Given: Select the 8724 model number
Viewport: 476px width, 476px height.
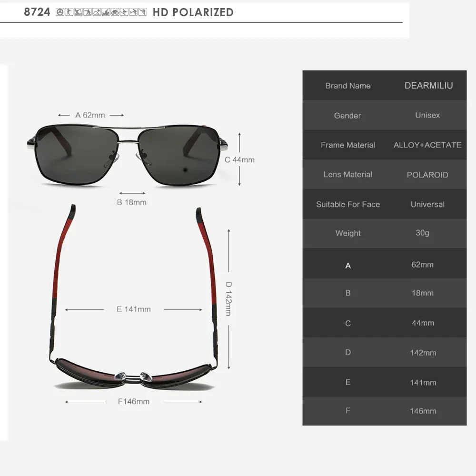Looking at the screenshot, I should [x=37, y=12].
